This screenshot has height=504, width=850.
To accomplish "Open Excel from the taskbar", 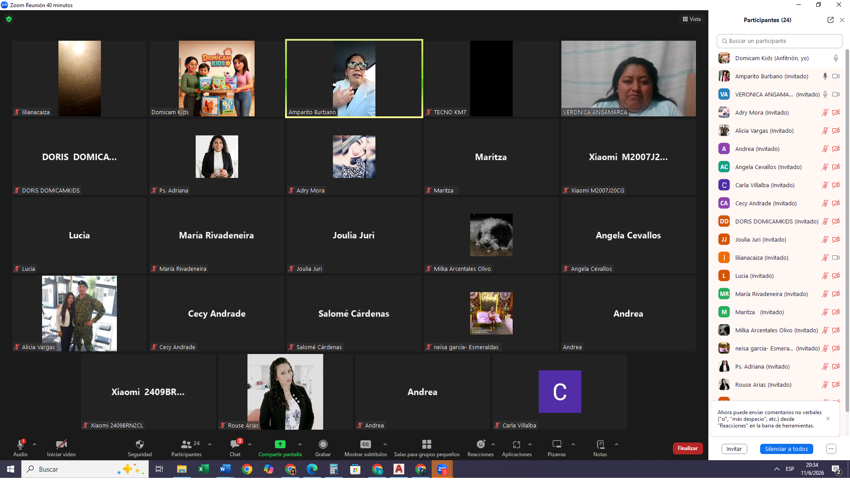I will point(204,469).
